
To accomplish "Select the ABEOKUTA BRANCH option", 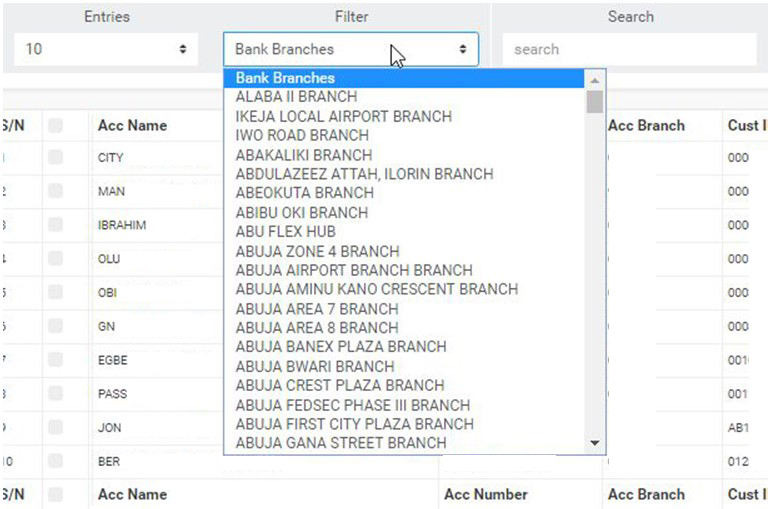I will (304, 193).
